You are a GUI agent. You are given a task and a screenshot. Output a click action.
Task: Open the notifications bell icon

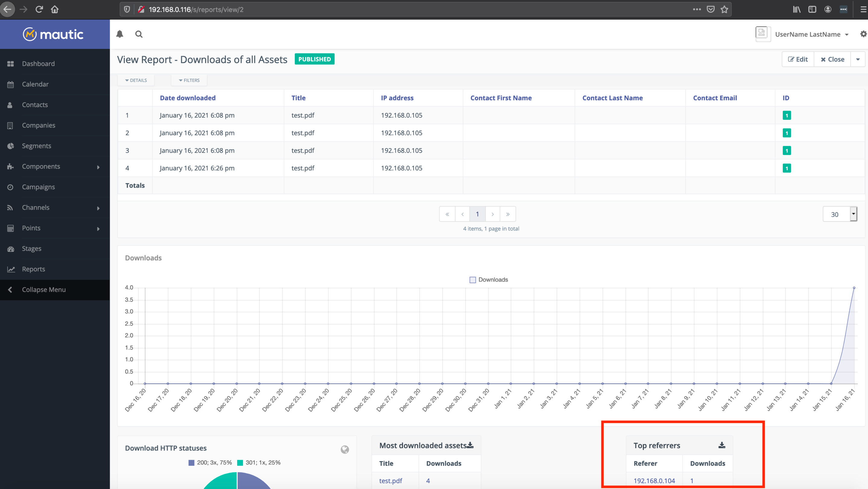(120, 34)
